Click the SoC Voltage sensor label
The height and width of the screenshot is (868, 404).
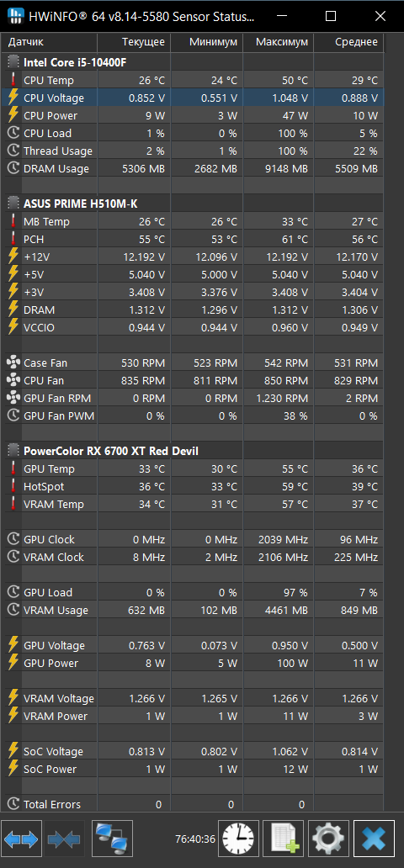point(53,752)
